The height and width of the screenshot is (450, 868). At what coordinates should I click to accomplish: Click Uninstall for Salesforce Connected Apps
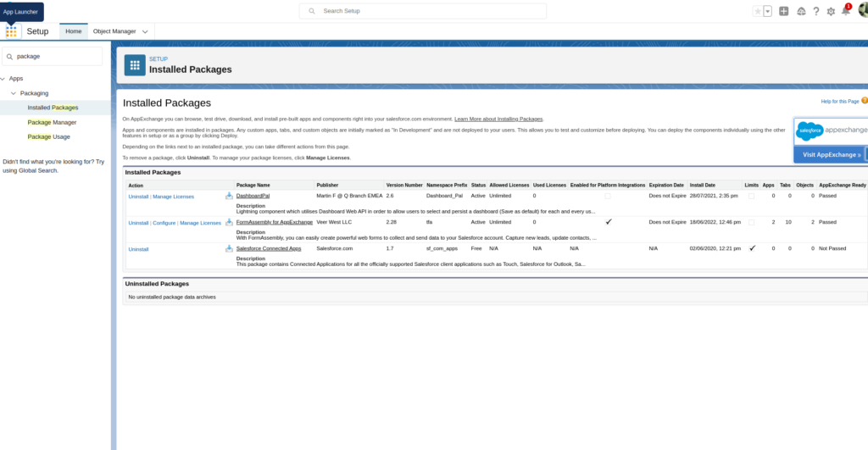[138, 249]
